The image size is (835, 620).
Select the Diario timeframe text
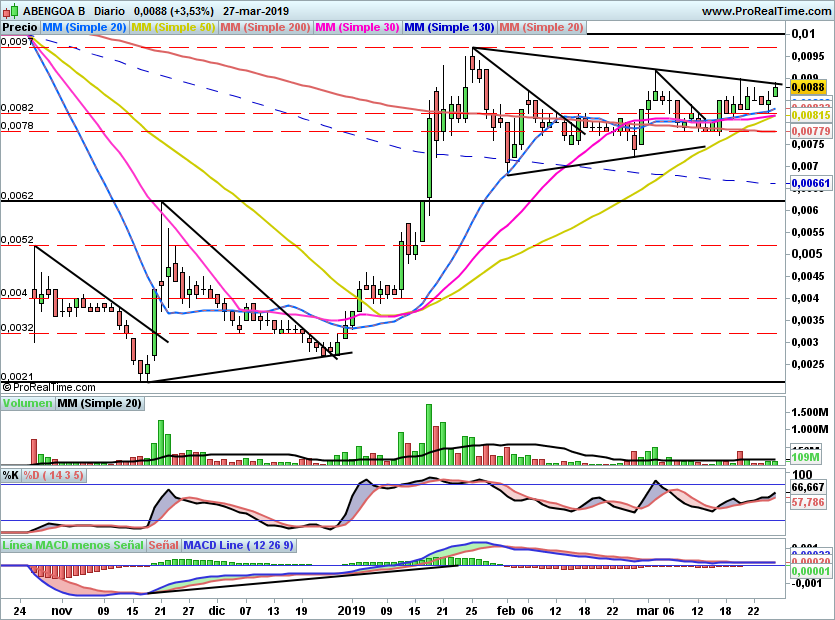point(109,11)
